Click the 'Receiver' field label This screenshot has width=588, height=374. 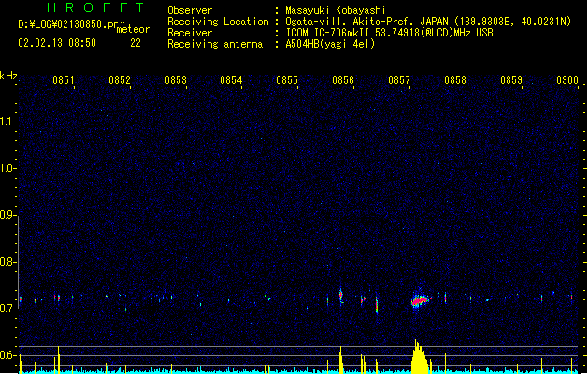click(x=190, y=33)
